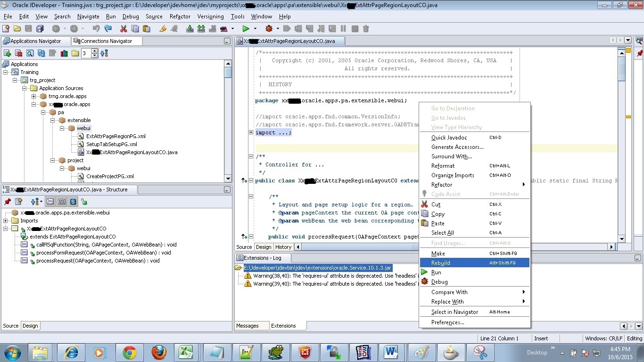Open the sort options dropdown in Structure toolbar
Image resolution: width=644 pixels, height=362 pixels.
tap(41, 202)
